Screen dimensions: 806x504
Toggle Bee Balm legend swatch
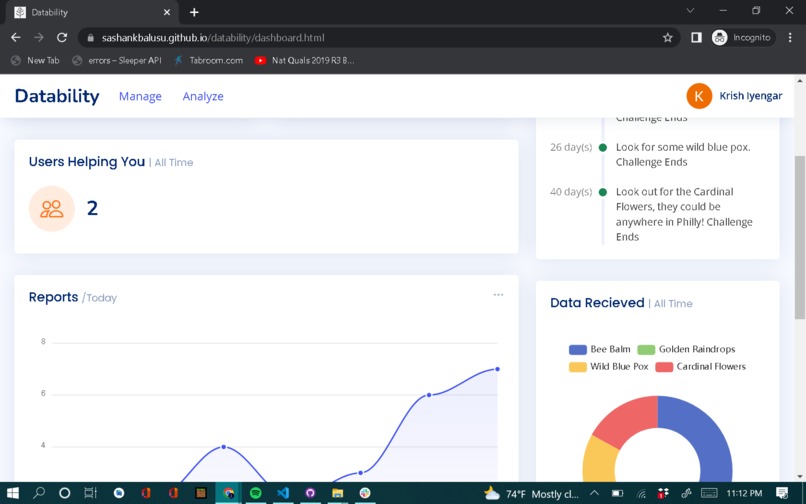(x=577, y=350)
